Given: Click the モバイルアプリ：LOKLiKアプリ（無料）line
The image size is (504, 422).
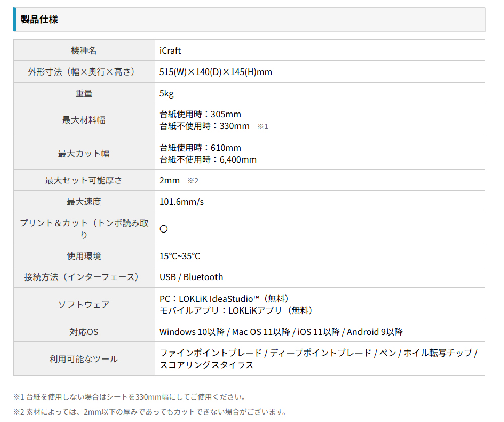Looking at the screenshot, I should (x=236, y=311).
